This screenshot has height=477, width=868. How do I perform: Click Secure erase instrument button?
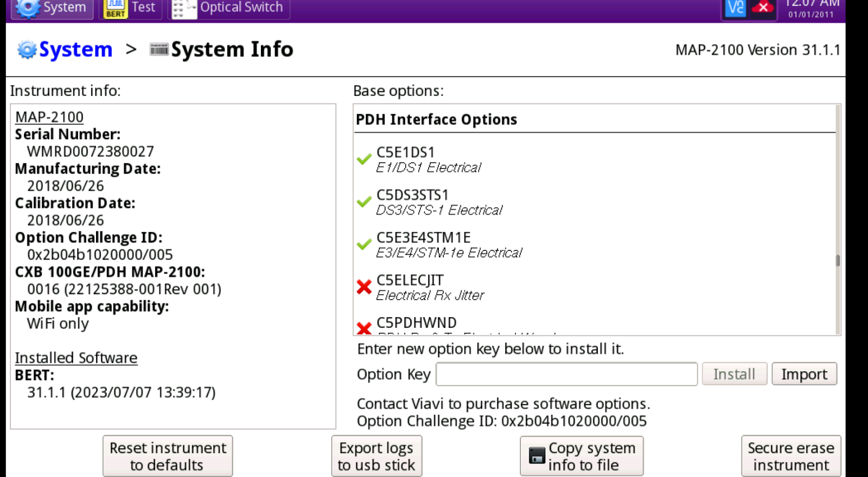[790, 456]
